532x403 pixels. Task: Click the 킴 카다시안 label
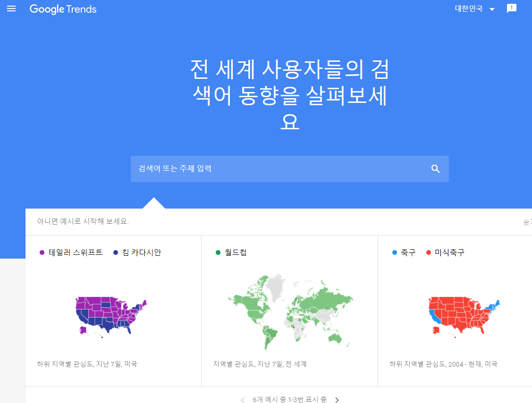point(142,252)
